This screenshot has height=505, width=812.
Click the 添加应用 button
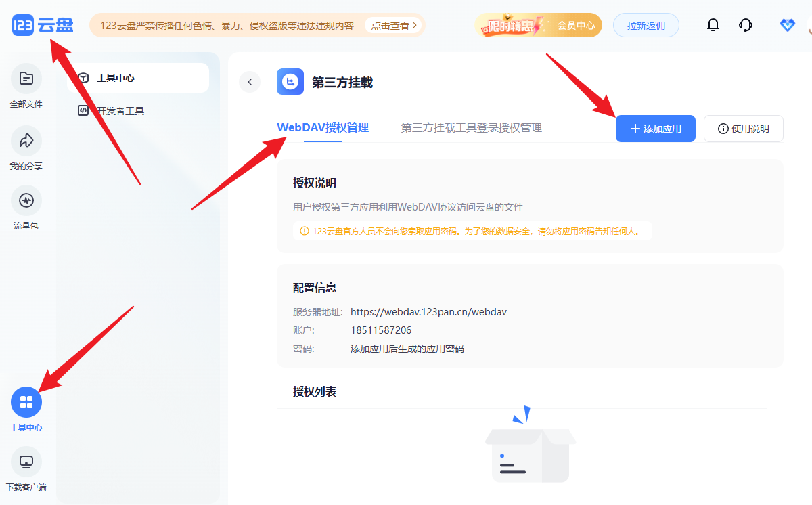coord(655,129)
